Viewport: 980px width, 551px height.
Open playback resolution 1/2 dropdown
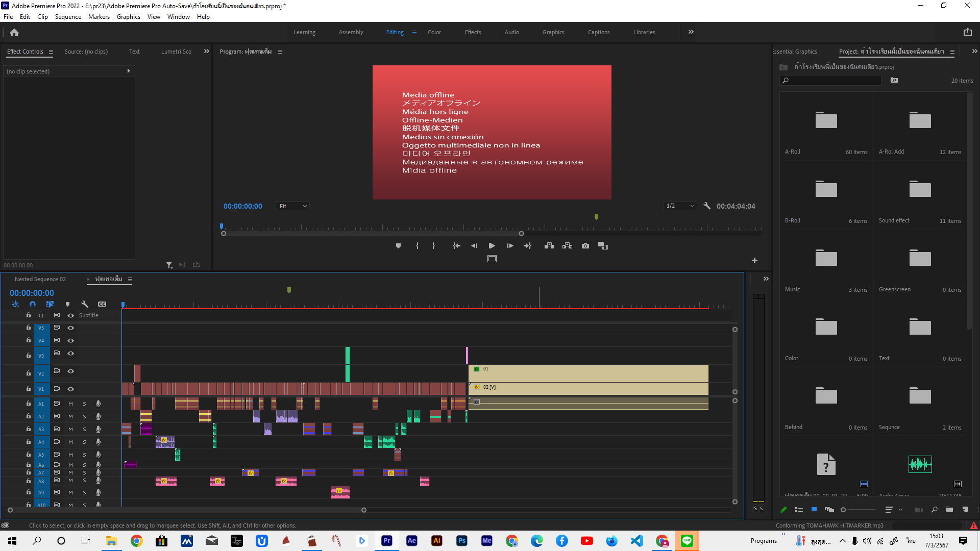[680, 206]
